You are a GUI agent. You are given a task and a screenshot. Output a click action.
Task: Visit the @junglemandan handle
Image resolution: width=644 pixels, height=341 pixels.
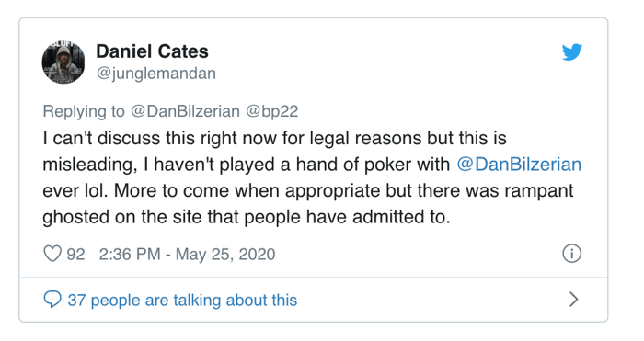pos(155,74)
